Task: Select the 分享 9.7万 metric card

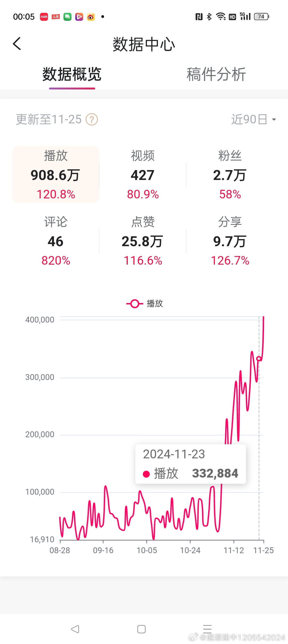Action: tap(230, 241)
